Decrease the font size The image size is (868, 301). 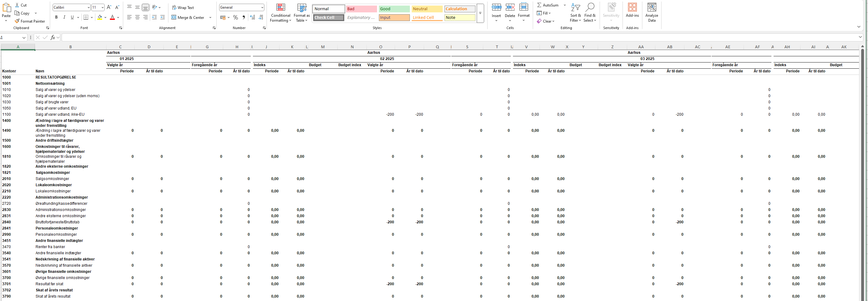[117, 7]
